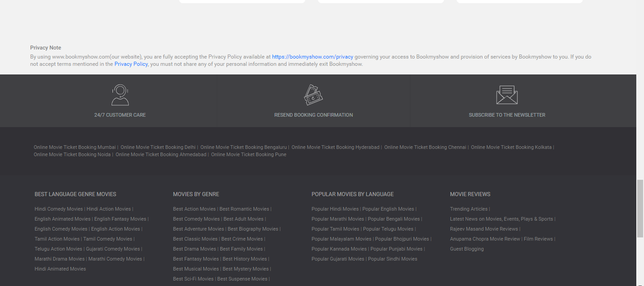Screen dimensions: 644x286
Task: Select Resend Booking Confirmation text
Action: [x=313, y=115]
